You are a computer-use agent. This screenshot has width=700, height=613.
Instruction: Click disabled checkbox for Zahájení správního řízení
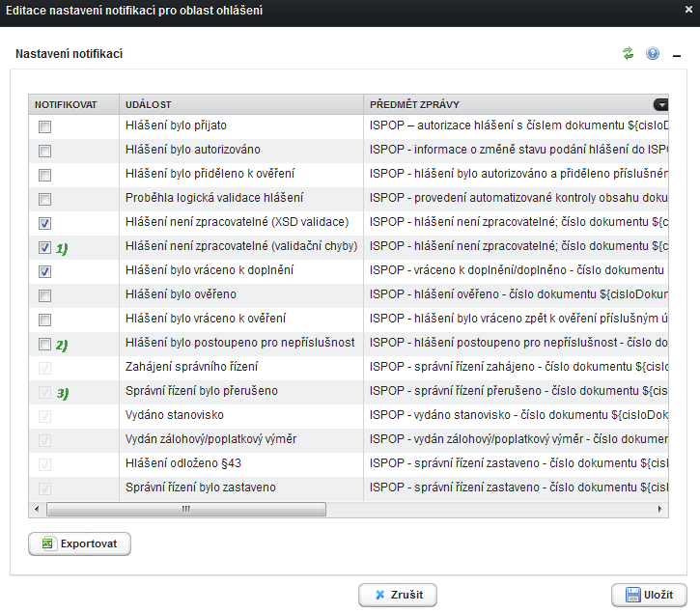point(44,368)
